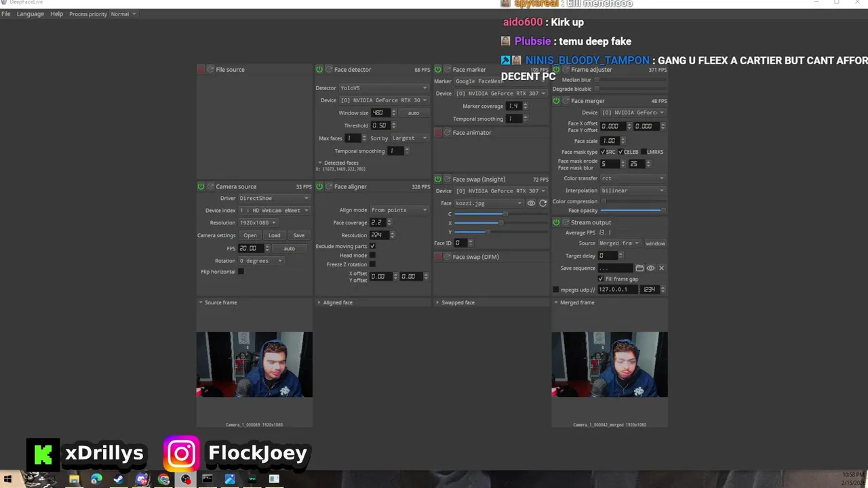
Task: Reload the face list beside kozzi.jpg
Action: (x=542, y=203)
